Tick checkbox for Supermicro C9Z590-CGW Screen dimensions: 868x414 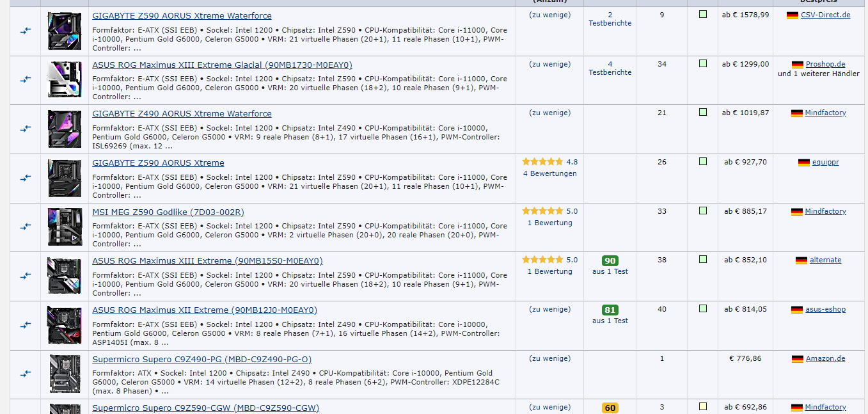[x=703, y=406]
